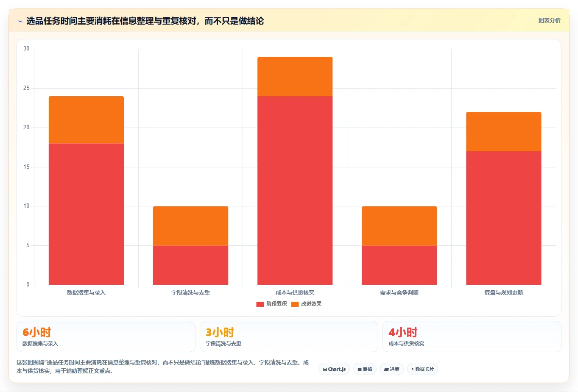578x392 pixels.
Task: Select the 数据卡片 tag chip
Action: click(422, 369)
